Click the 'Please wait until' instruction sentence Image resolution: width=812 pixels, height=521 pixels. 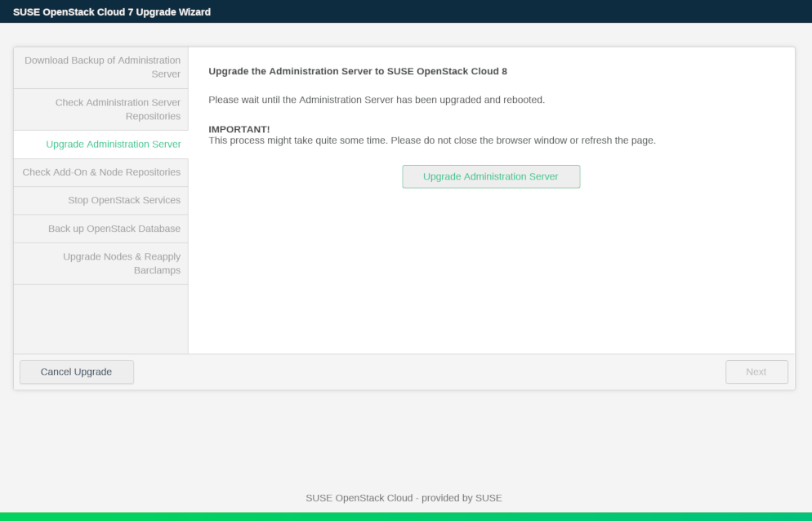pyautogui.click(x=376, y=100)
